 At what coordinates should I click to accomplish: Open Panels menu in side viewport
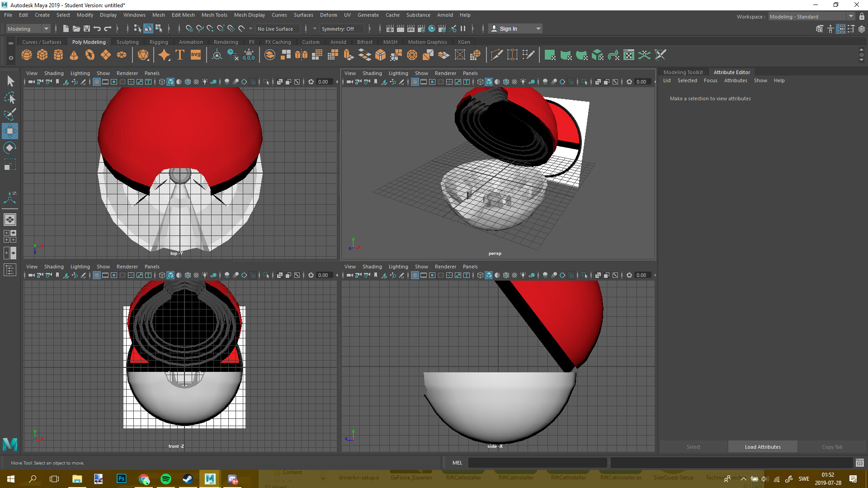(x=470, y=267)
